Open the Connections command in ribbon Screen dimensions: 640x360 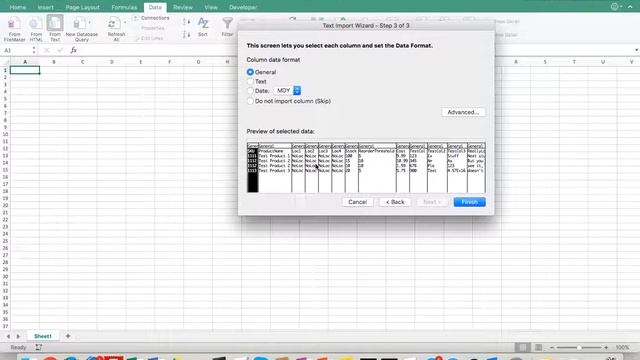(151, 18)
